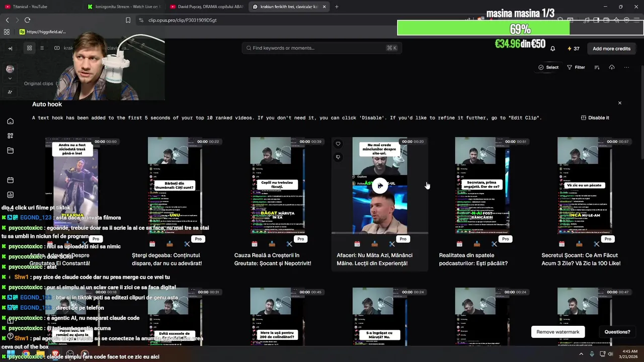Screen dimensions: 644x362
Task: Open the microphone icon in system tray
Action: [x=592, y=354]
